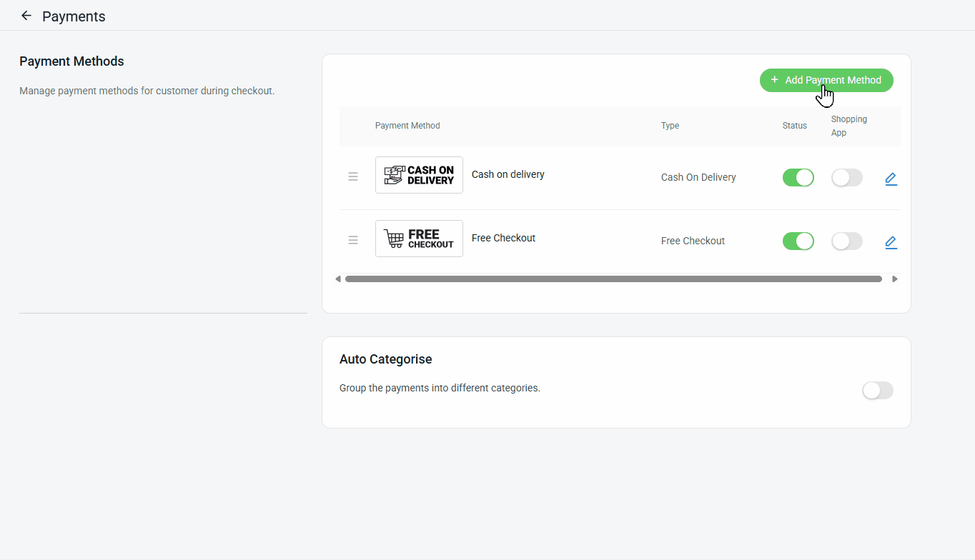Click the table's right scroll arrow

click(x=894, y=279)
